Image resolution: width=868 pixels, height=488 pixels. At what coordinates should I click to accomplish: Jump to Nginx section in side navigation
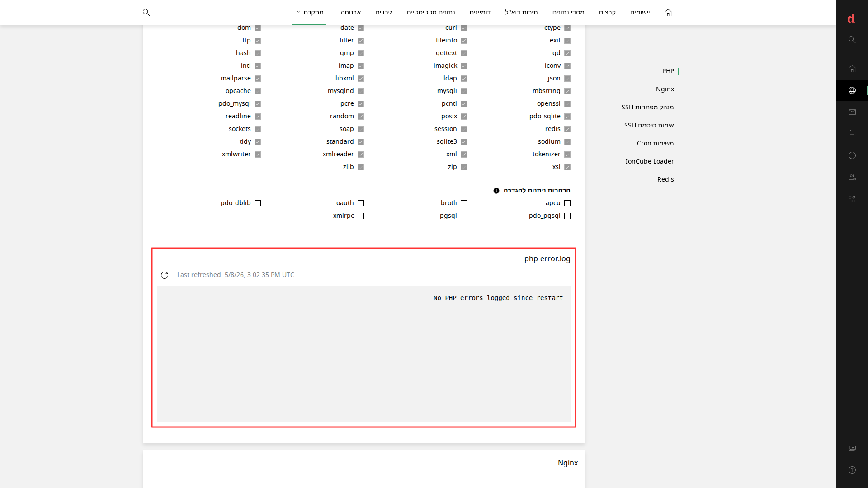[665, 89]
